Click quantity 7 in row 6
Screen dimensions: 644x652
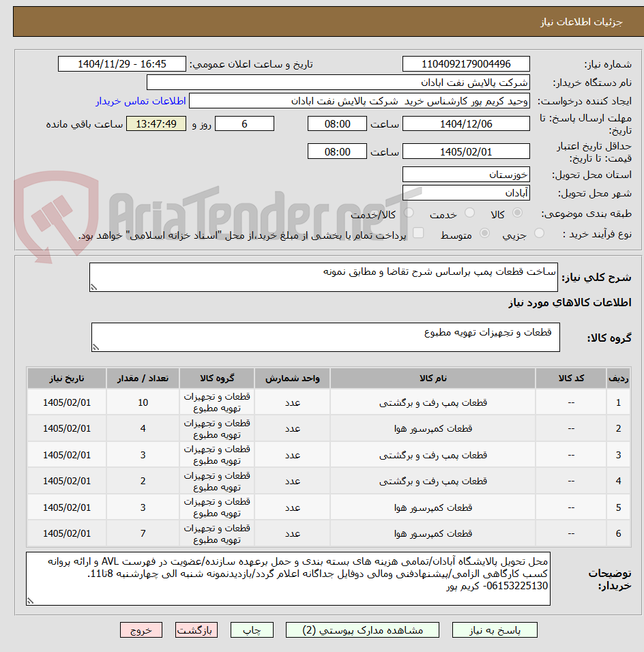click(143, 533)
